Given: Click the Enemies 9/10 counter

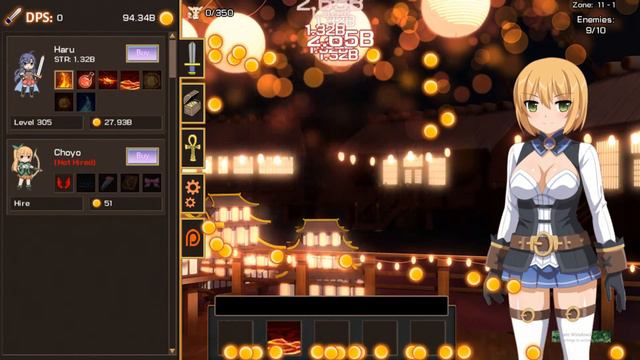Looking at the screenshot, I should (595, 25).
